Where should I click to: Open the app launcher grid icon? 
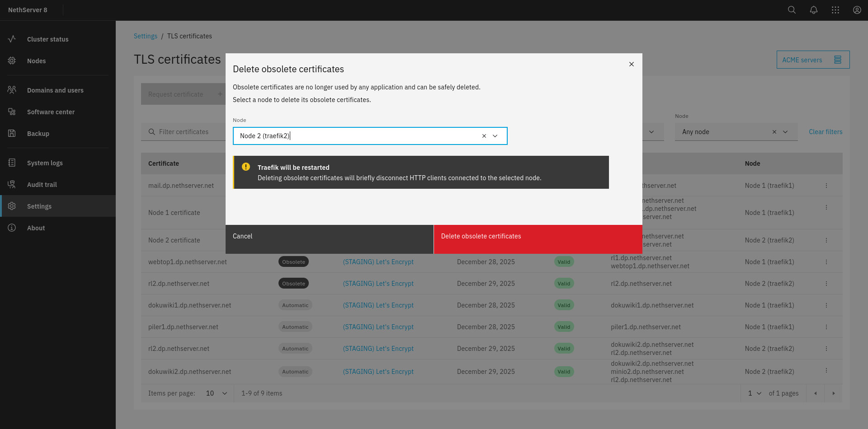tap(835, 10)
